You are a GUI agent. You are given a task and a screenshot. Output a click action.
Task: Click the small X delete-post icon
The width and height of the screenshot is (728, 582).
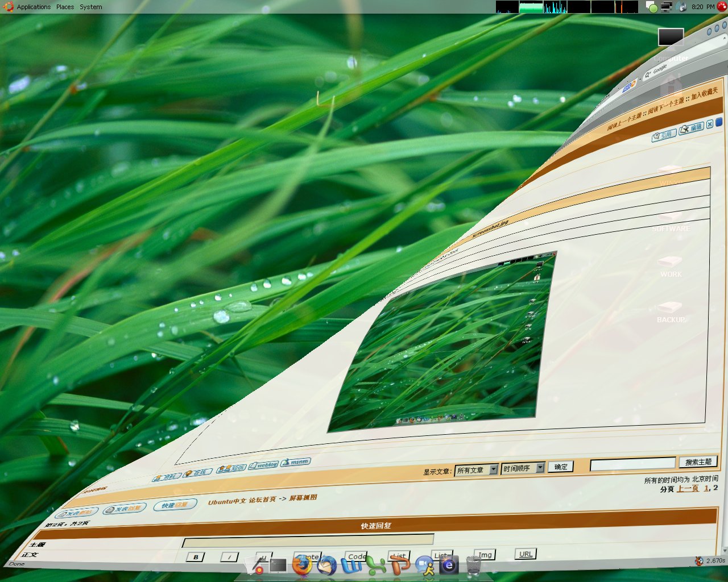(x=710, y=124)
